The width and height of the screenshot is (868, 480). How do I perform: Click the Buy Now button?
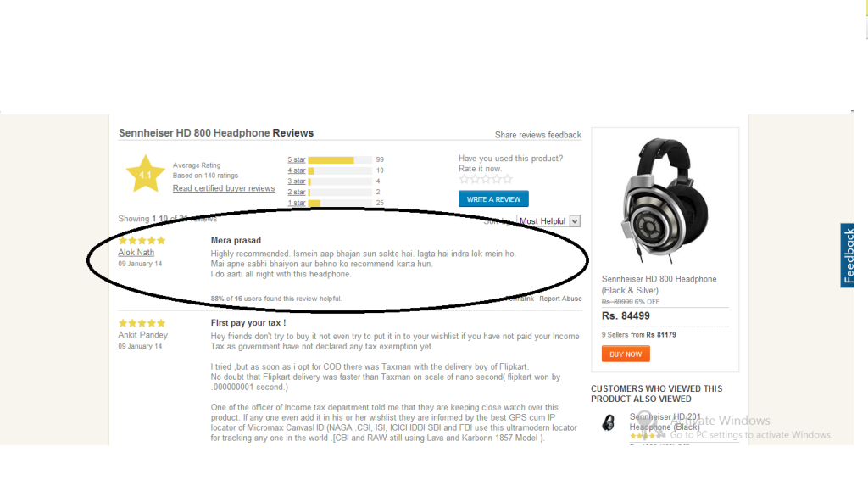point(626,354)
